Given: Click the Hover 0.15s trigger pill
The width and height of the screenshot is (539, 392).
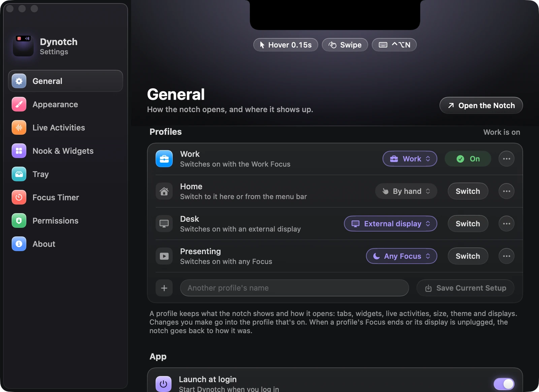Looking at the screenshot, I should click(286, 45).
